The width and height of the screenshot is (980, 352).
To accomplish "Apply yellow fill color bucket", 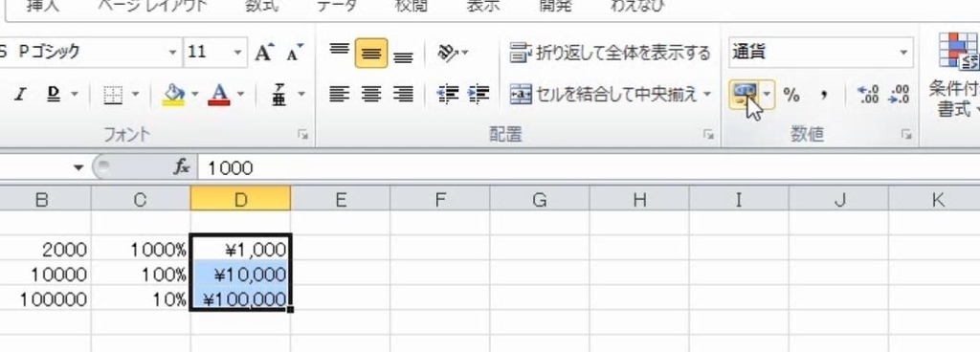I will [x=173, y=95].
